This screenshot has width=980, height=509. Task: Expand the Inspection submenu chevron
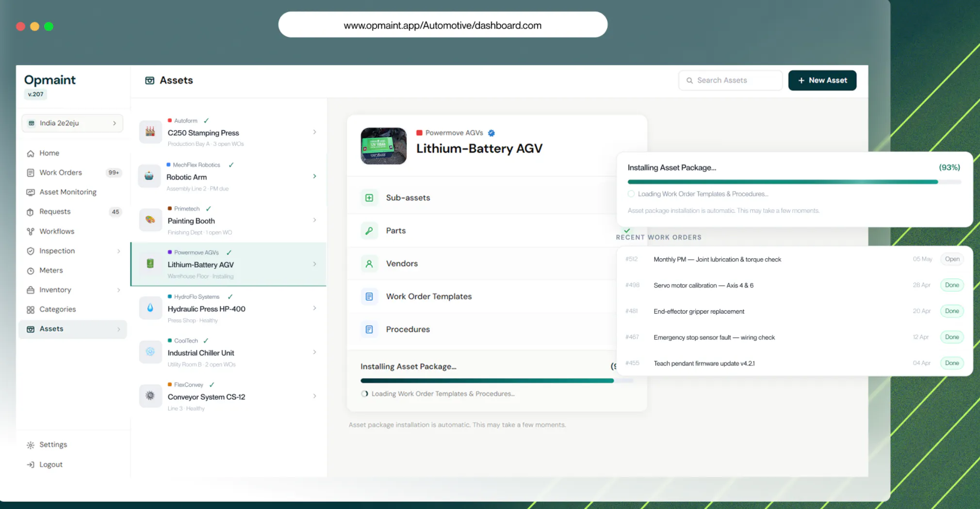click(119, 251)
